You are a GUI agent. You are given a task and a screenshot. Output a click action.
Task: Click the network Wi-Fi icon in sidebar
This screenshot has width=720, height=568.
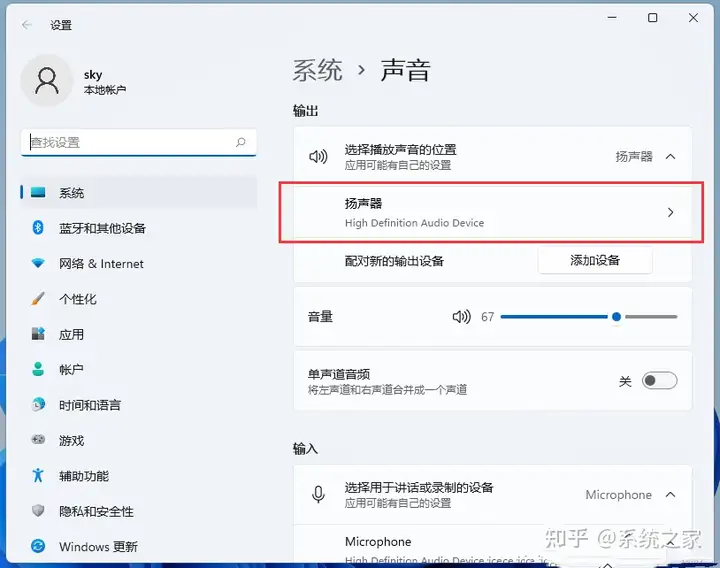click(38, 263)
